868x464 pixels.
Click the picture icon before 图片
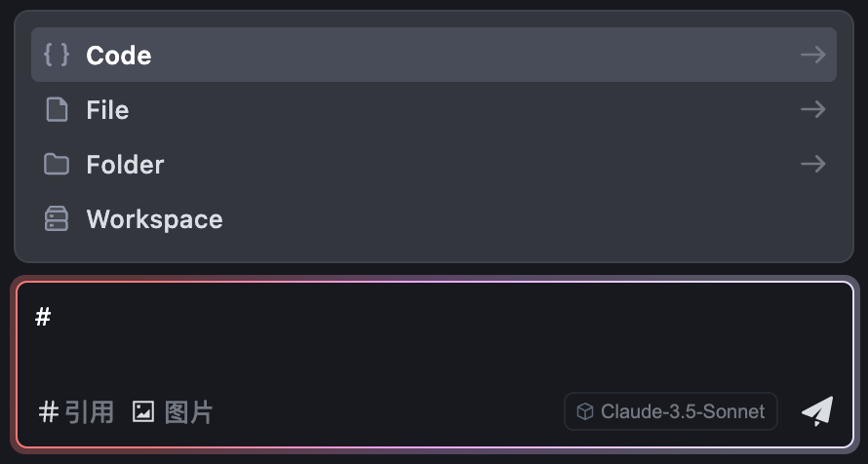[x=142, y=412]
